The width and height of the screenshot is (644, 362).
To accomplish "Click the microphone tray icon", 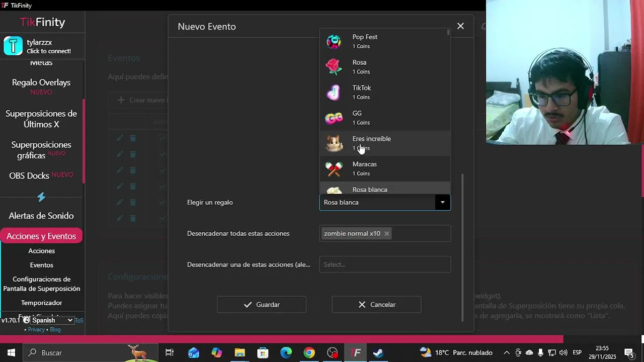I will (540, 353).
